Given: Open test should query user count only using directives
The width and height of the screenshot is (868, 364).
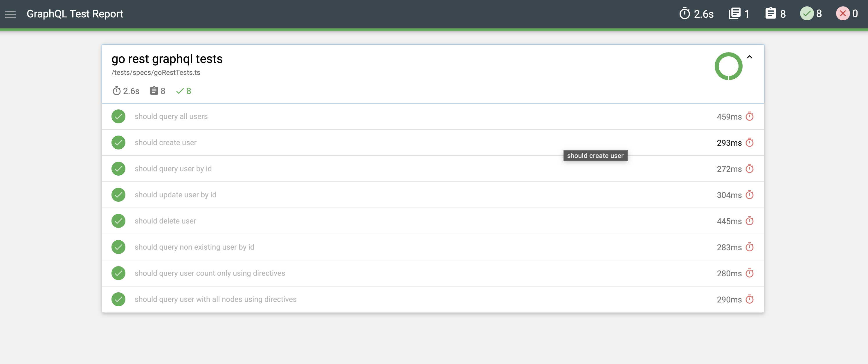Looking at the screenshot, I should (x=210, y=273).
